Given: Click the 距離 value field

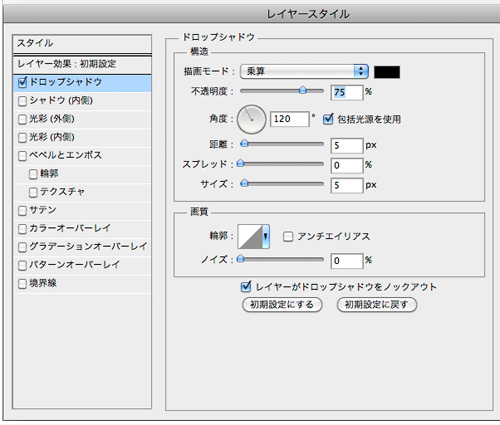Looking at the screenshot, I should (x=347, y=146).
